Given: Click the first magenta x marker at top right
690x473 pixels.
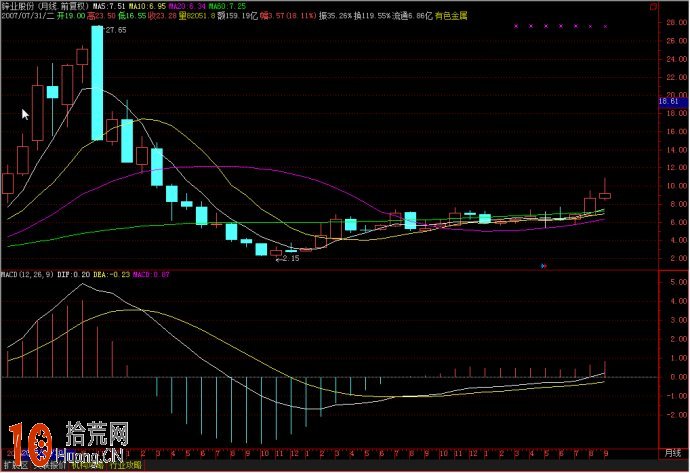Looking at the screenshot, I should 515,27.
